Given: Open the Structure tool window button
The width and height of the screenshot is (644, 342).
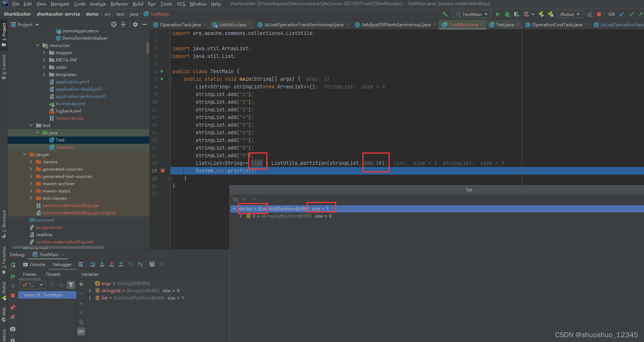Looking at the screenshot, I should (x=4, y=223).
